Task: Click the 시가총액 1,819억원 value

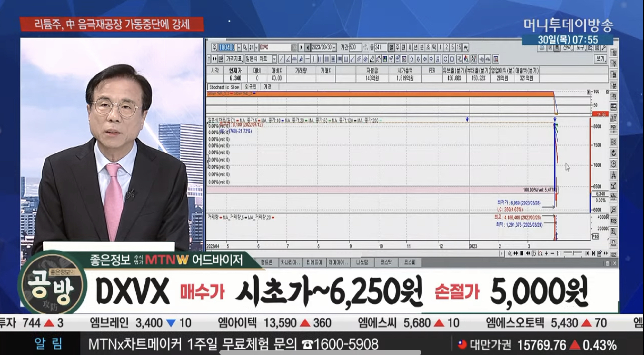Action: [x=405, y=78]
